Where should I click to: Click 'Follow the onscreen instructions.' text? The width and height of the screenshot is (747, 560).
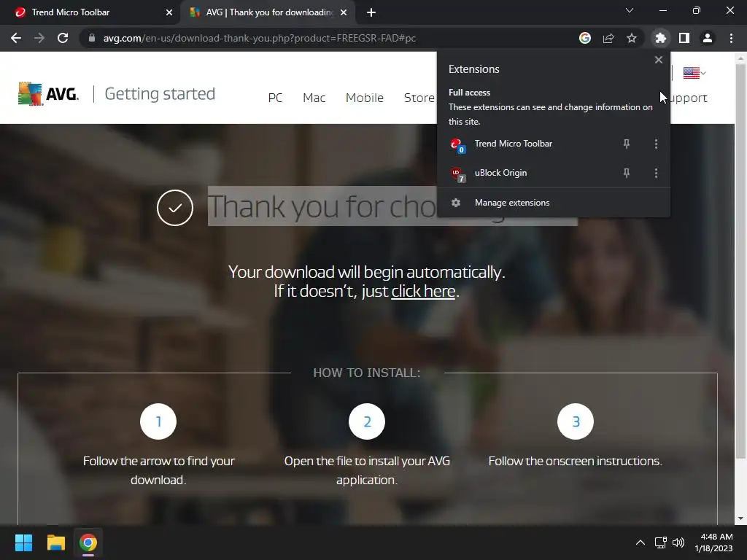[576, 461]
